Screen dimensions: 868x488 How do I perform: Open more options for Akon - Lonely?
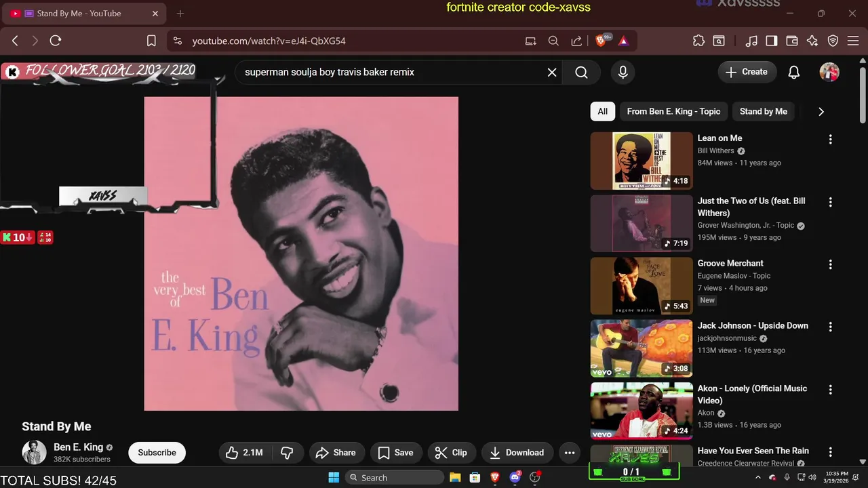[830, 390]
